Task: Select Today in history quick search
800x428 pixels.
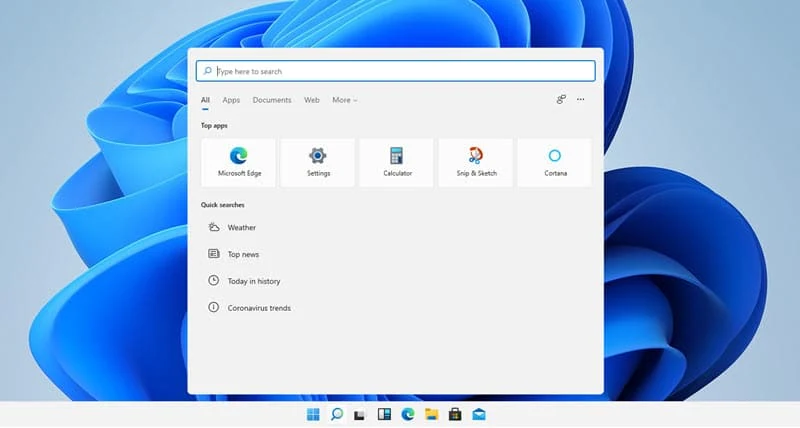Action: coord(253,281)
